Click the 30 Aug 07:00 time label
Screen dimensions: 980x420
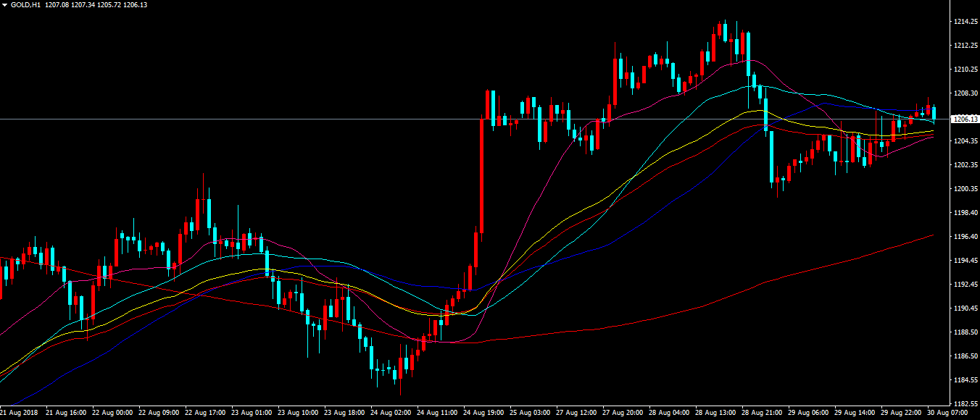coord(947,413)
